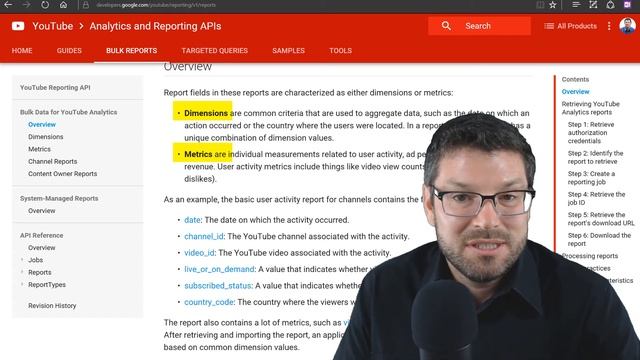Click the highlighted Dimensions term
Image resolution: width=640 pixels, height=360 pixels.
pyautogui.click(x=206, y=113)
